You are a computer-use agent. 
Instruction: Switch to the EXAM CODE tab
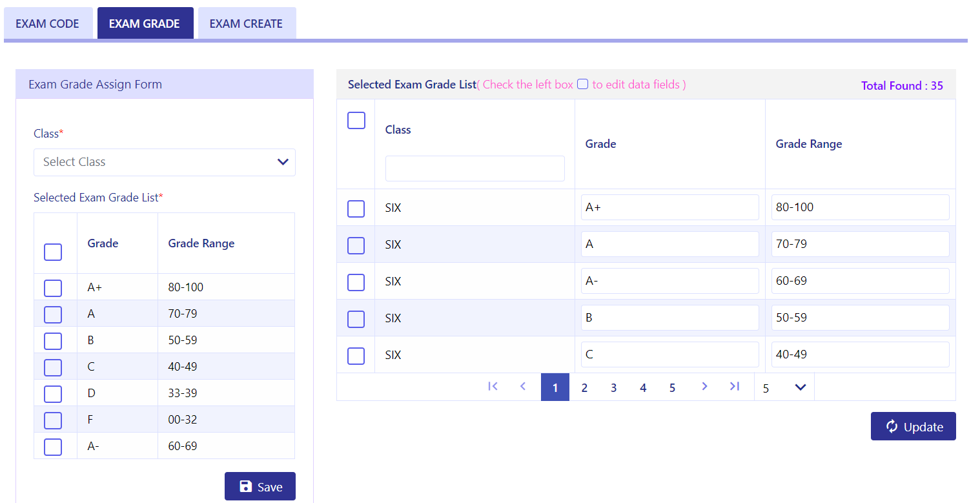[x=48, y=24]
